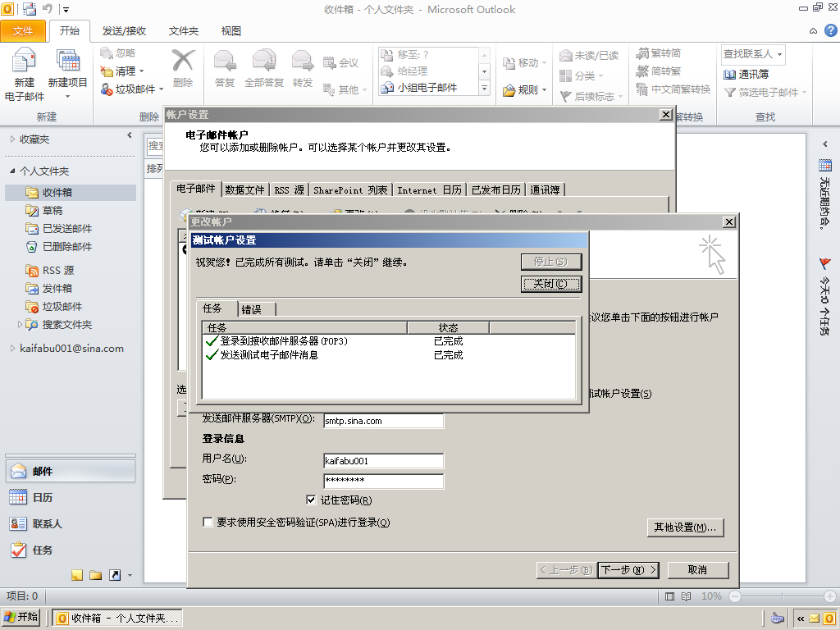
Task: Open navigation pane configure buttons dropdown
Action: click(130, 575)
